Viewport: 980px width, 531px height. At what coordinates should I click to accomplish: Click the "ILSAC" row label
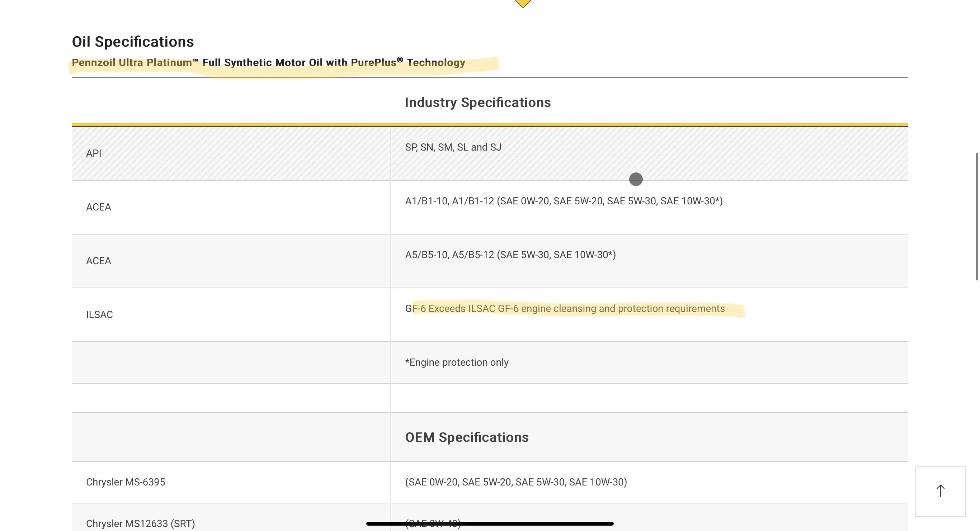pyautogui.click(x=99, y=314)
